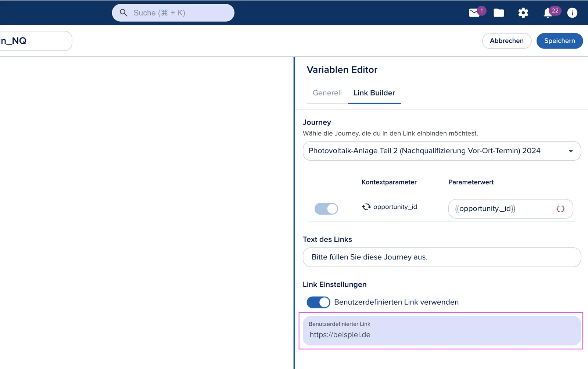Focus the Suche search field
This screenshot has width=588, height=369.
173,13
